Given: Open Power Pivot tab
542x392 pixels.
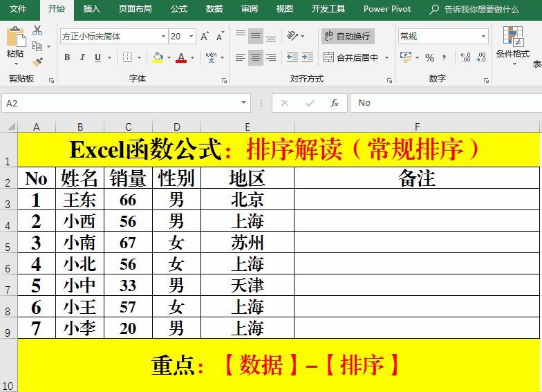Looking at the screenshot, I should click(387, 9).
